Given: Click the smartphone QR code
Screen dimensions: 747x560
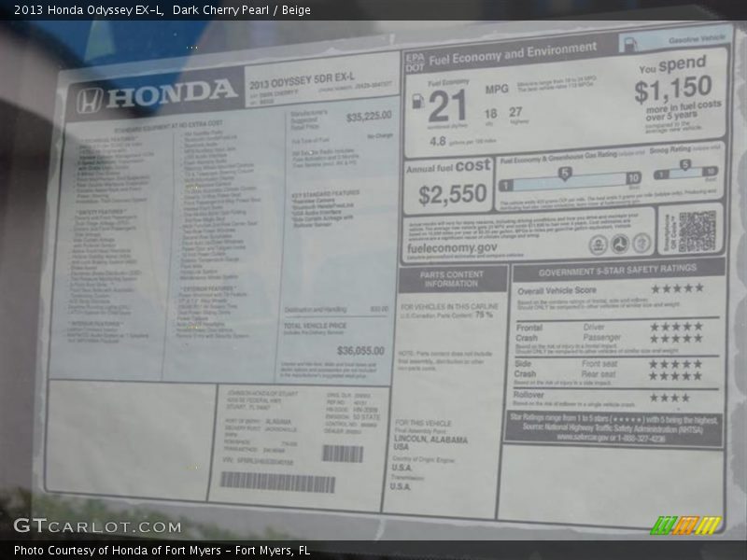Looking at the screenshot, I should [x=697, y=231].
